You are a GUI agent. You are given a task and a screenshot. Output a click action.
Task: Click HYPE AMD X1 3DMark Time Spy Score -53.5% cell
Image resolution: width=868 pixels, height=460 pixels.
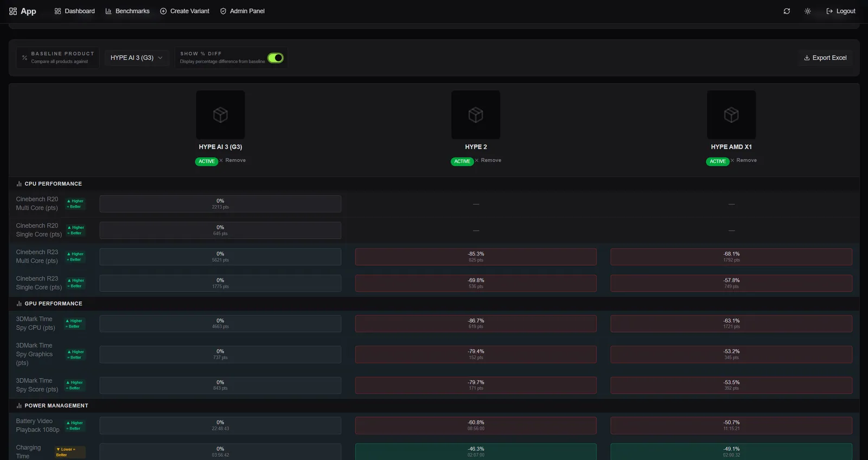click(731, 385)
